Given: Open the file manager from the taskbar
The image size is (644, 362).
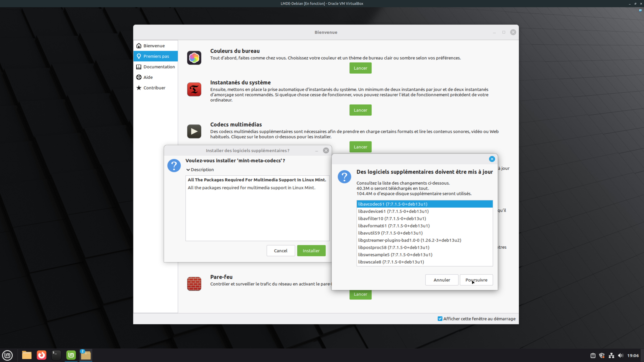Looking at the screenshot, I should (x=27, y=355).
